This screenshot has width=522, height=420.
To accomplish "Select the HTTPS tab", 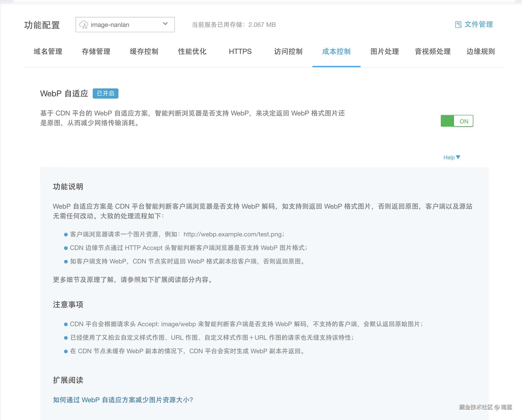I will click(x=240, y=52).
